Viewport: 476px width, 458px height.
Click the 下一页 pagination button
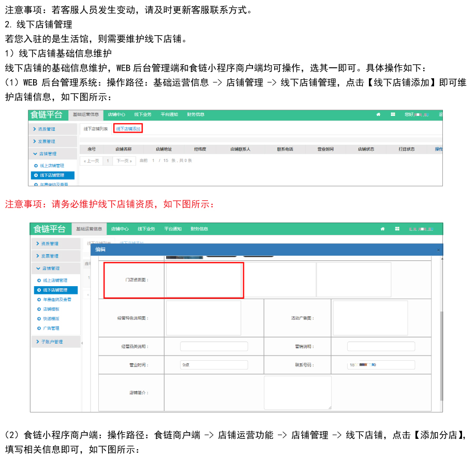pos(124,161)
